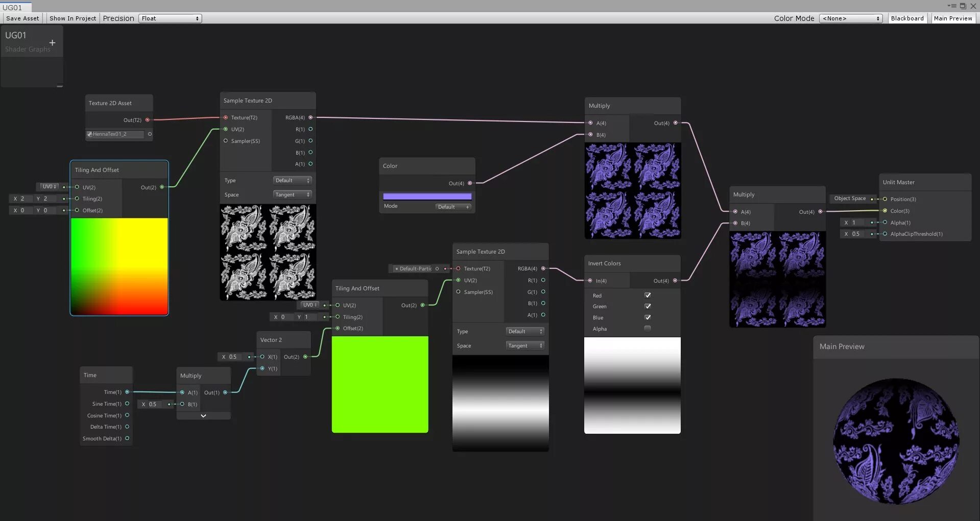980x521 pixels.
Task: Click Time node Time(1) output port
Action: [127, 392]
